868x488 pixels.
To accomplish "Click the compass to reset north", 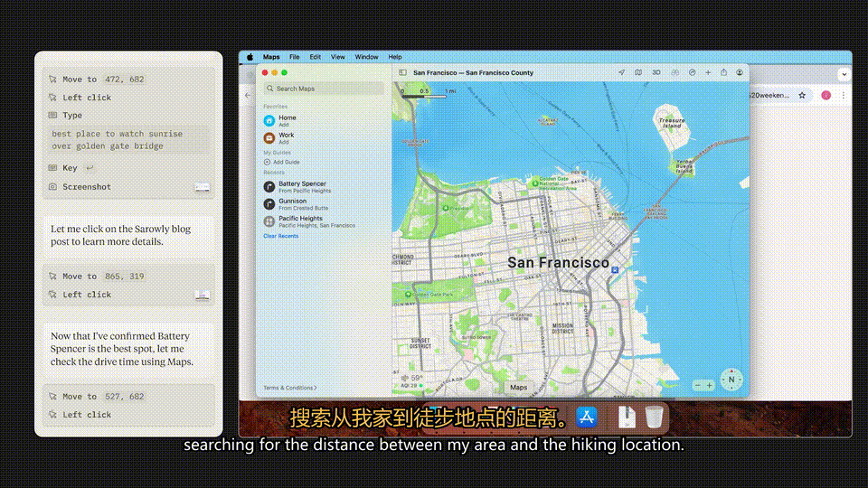I will 731,380.
